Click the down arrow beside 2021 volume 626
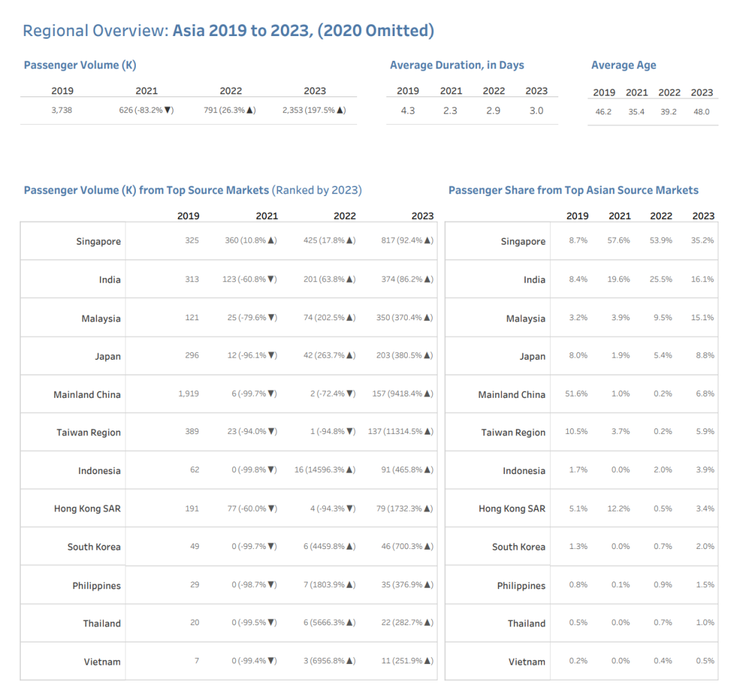The image size is (749, 700). click(x=167, y=110)
